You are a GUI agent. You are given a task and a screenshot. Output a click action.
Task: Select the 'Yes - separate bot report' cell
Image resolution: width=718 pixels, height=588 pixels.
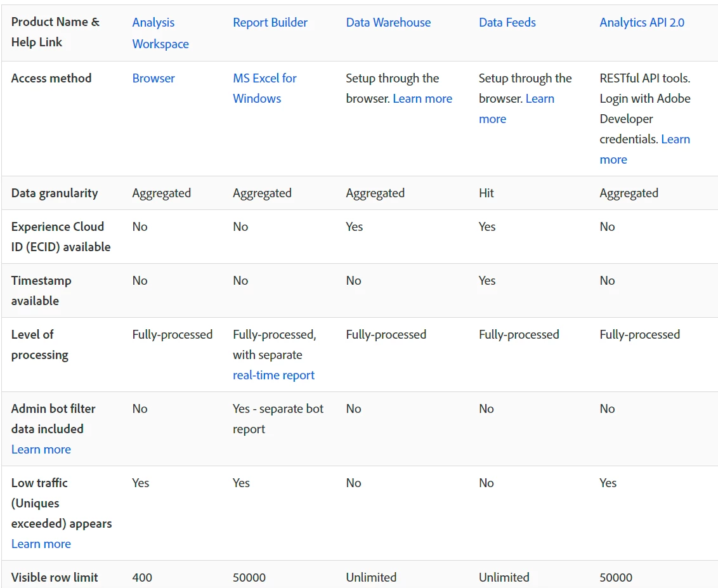point(278,419)
